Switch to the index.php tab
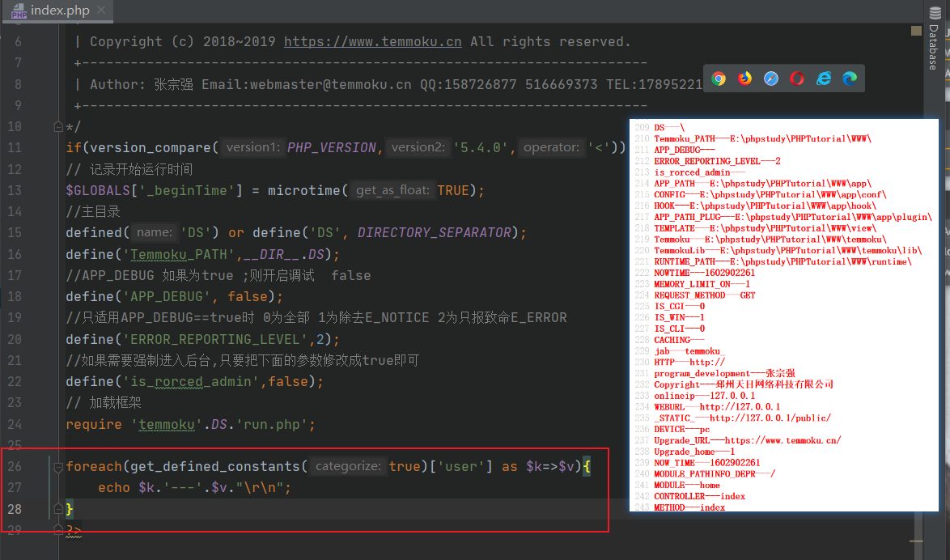Viewport: 950px width, 560px height. pyautogui.click(x=59, y=11)
